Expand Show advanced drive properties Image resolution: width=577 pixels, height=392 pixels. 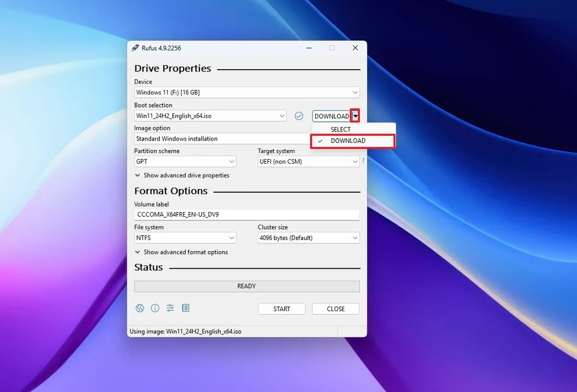(x=182, y=175)
